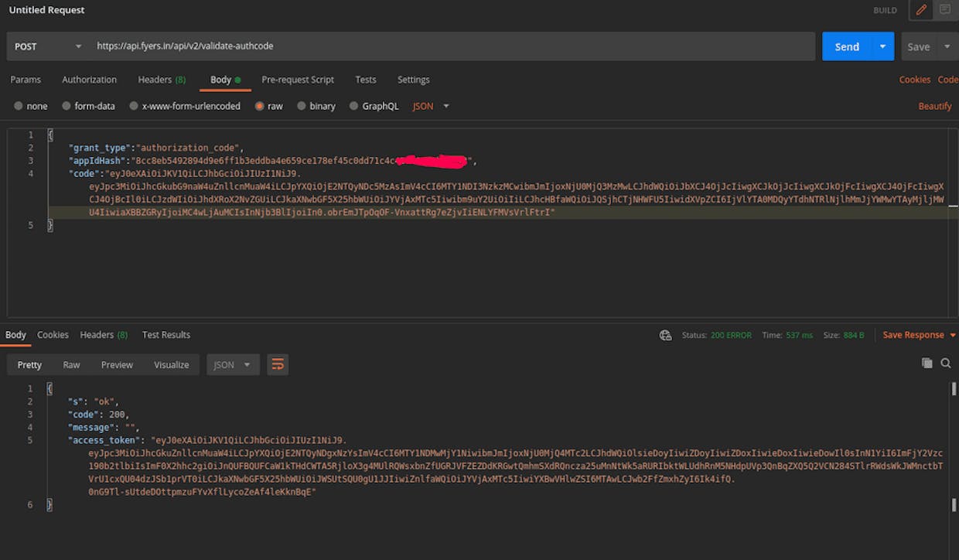Open the comments icon at top right
This screenshot has height=560, width=959.
point(944,10)
